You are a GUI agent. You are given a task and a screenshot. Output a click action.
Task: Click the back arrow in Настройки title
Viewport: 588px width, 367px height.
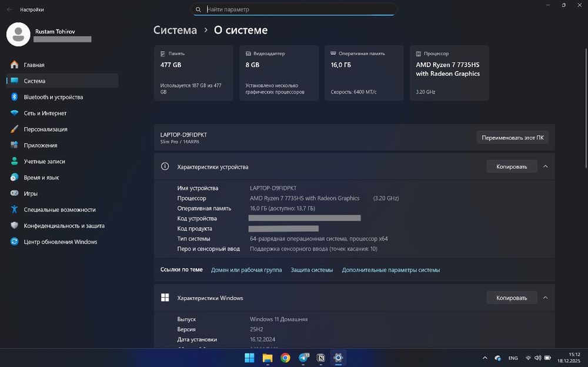click(x=9, y=9)
